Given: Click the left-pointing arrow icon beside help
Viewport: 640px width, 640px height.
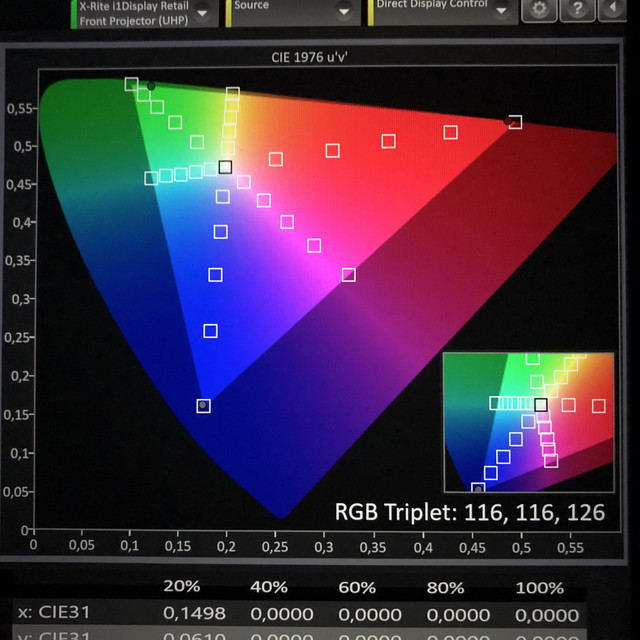Looking at the screenshot, I should pyautogui.click(x=612, y=9).
